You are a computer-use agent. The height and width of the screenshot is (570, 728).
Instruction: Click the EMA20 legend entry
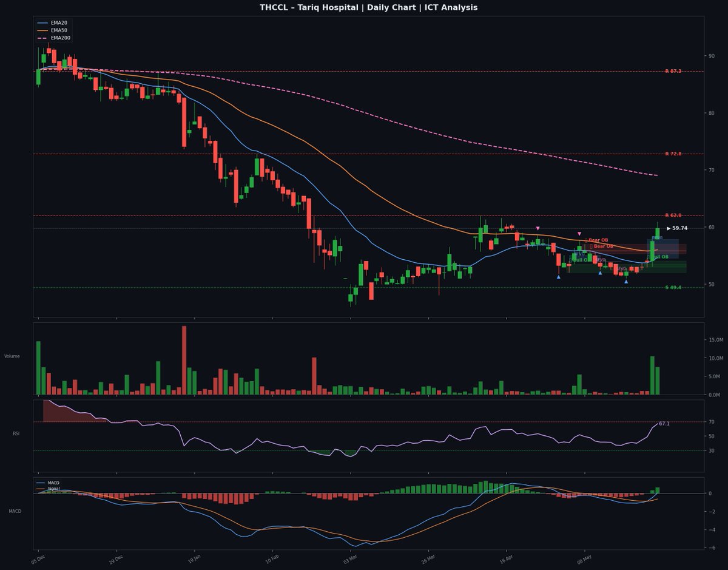[x=52, y=22]
